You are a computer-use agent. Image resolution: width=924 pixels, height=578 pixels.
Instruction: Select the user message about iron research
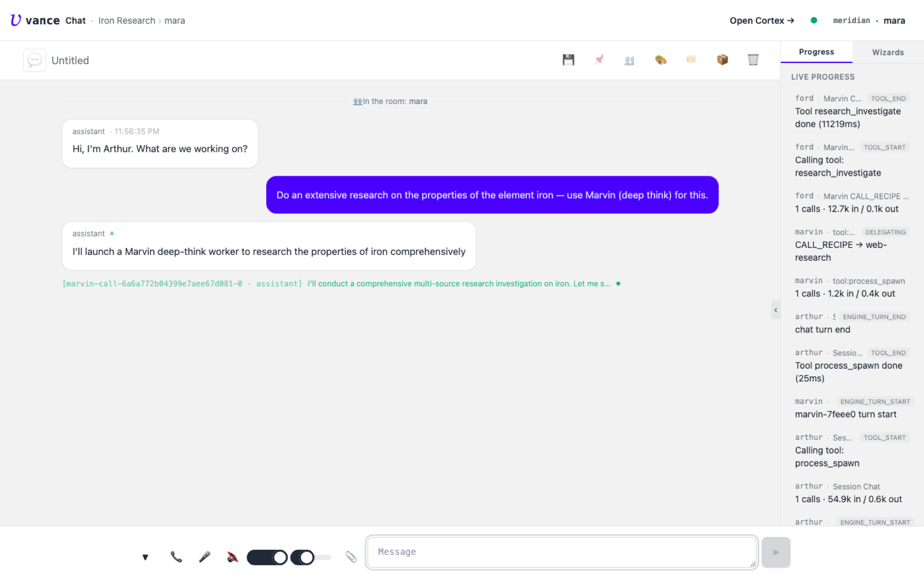click(x=492, y=195)
